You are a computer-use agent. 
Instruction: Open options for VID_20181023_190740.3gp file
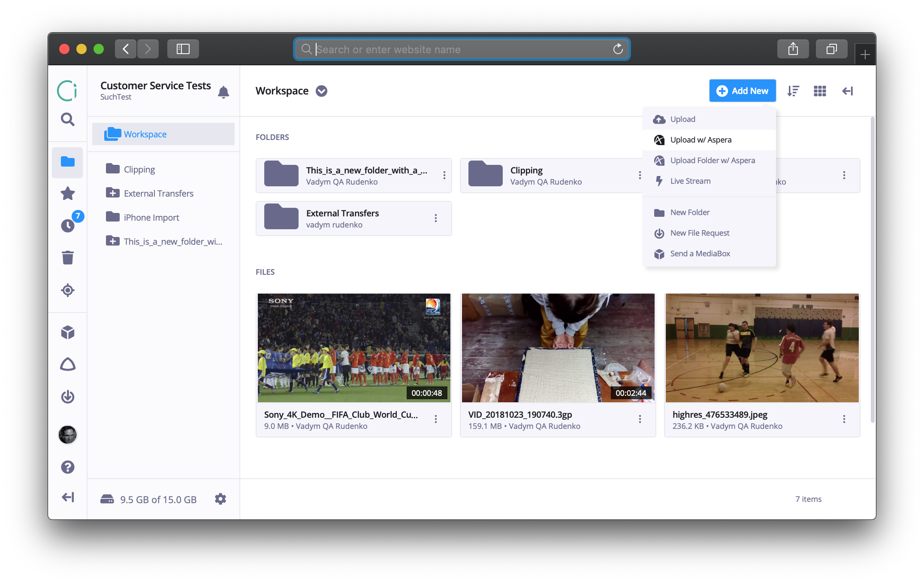tap(640, 419)
